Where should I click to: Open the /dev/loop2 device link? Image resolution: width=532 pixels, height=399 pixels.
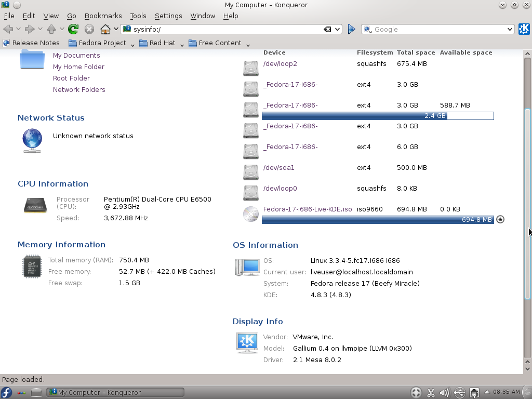pyautogui.click(x=280, y=64)
